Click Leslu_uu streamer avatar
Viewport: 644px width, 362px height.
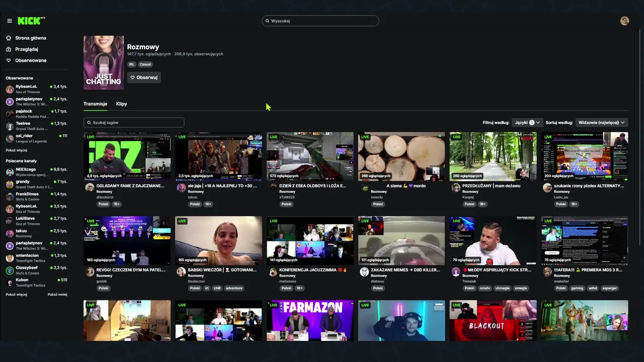[x=547, y=188]
